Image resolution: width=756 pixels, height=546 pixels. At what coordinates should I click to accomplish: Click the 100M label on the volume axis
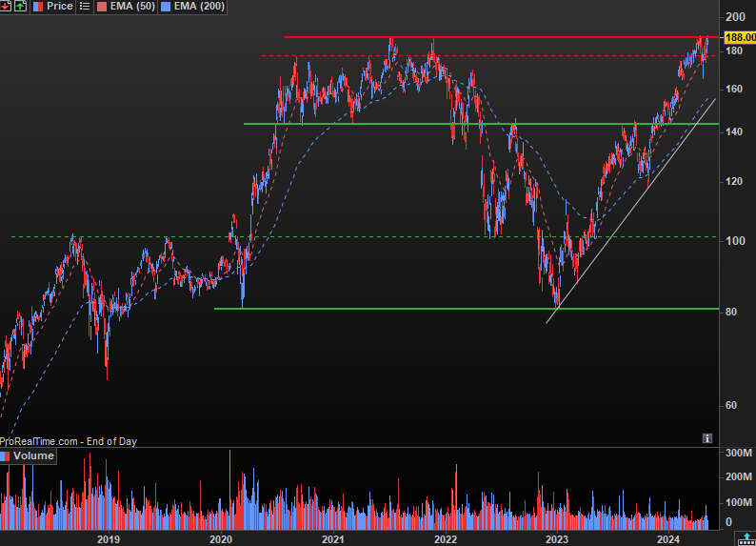[x=739, y=502]
